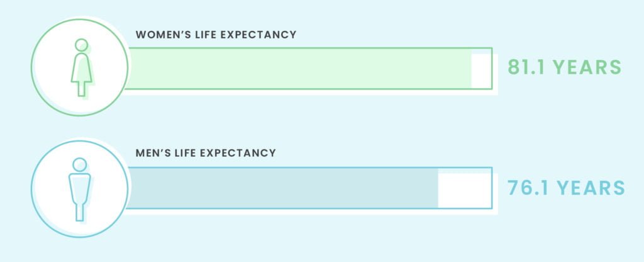The height and width of the screenshot is (262, 644).
Task: Click the torso of the man figure
Action: point(79,187)
